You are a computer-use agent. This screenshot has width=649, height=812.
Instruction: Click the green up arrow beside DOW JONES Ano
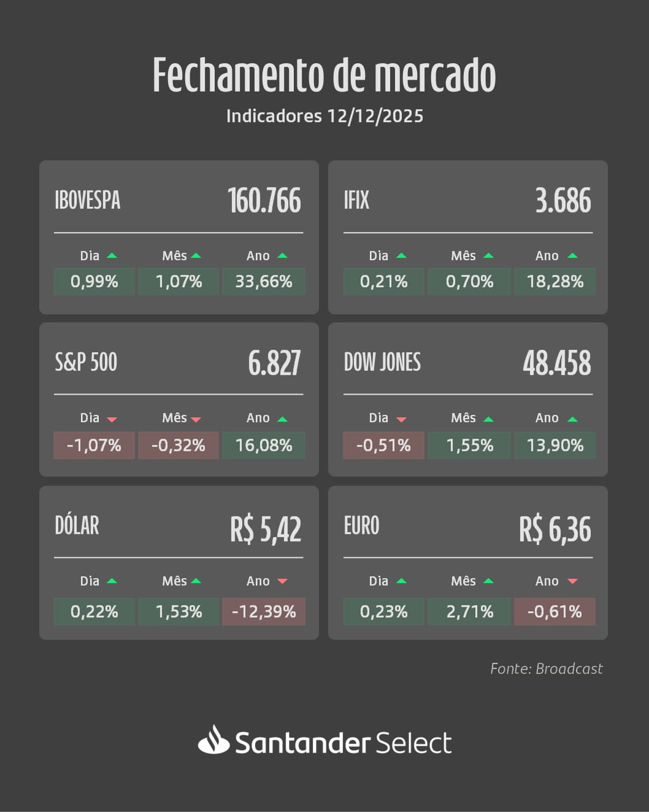[572, 419]
